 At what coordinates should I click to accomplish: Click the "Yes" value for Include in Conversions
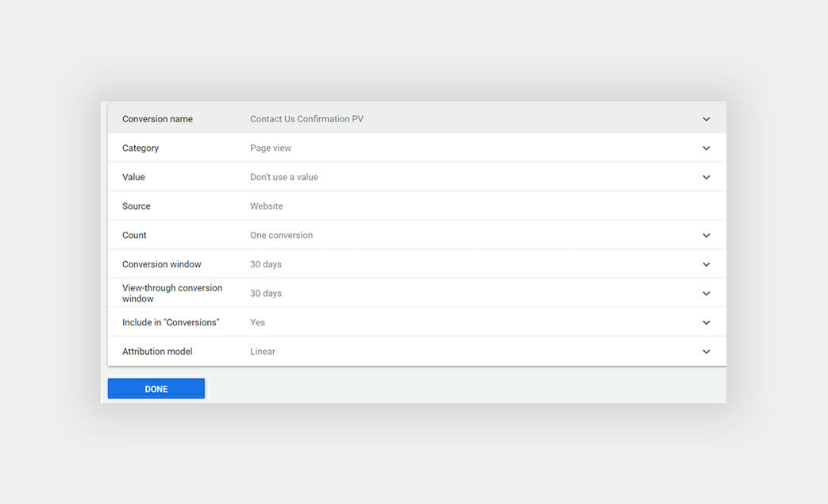pos(258,322)
